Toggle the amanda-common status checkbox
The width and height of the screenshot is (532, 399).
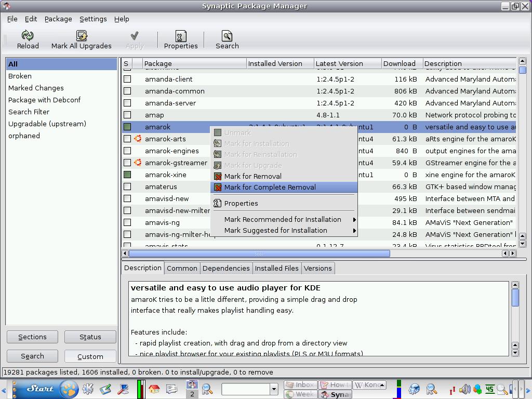pos(127,91)
